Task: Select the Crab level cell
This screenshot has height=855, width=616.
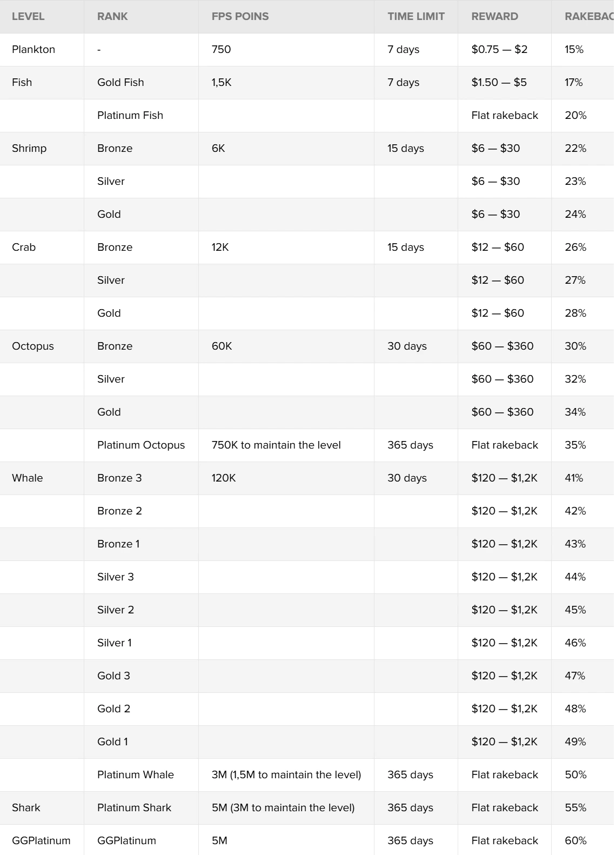Action: [x=24, y=247]
